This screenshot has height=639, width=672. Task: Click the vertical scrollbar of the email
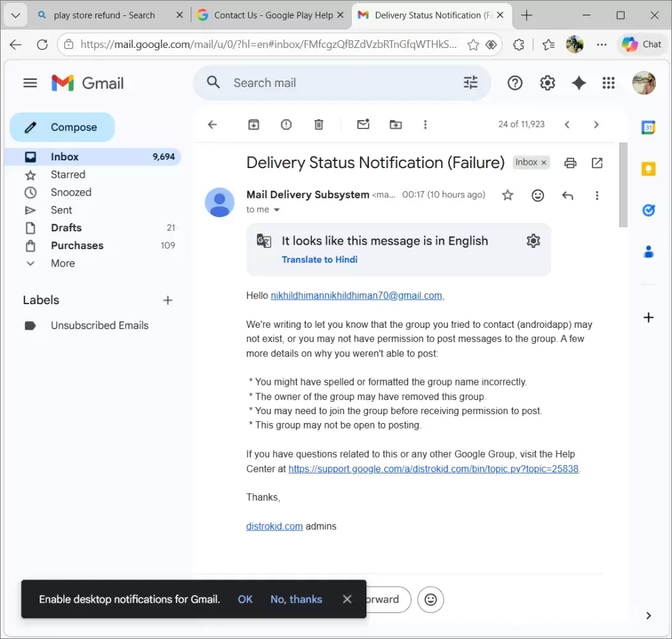coord(623,185)
